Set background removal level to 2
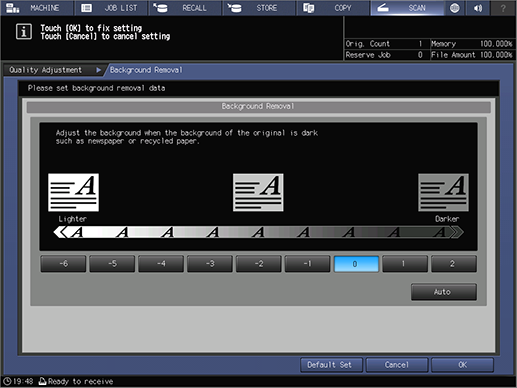This screenshot has height=388, width=517. 454,264
